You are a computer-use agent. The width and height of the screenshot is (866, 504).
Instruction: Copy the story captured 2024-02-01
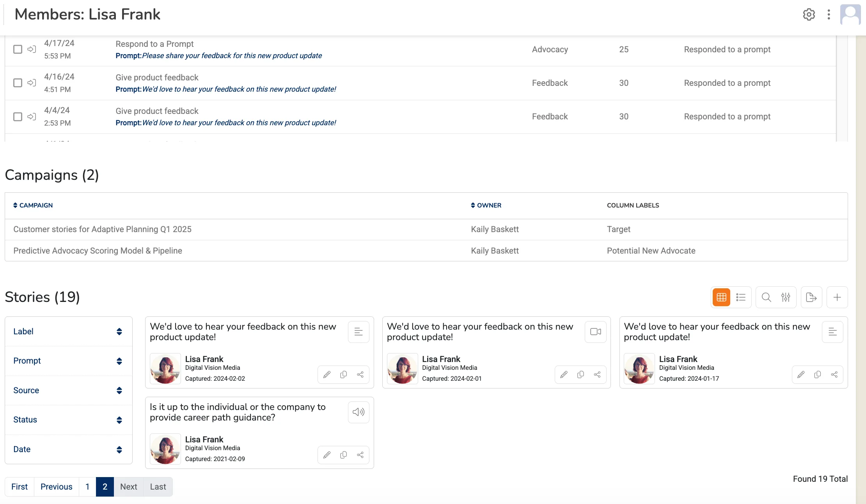tap(580, 374)
